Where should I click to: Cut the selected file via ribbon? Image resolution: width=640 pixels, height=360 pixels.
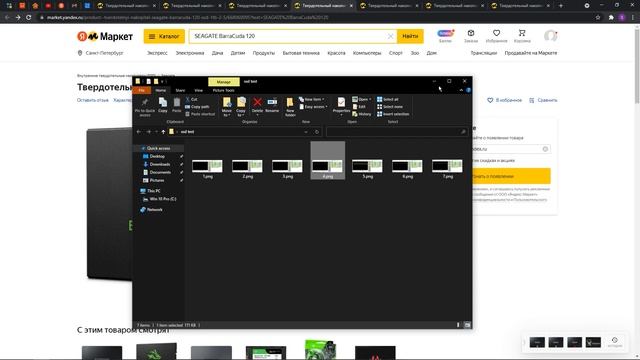[x=191, y=99]
